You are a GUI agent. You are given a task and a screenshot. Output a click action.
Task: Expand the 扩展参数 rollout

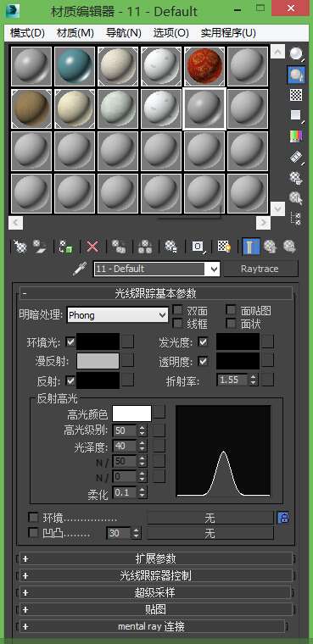[x=155, y=558]
